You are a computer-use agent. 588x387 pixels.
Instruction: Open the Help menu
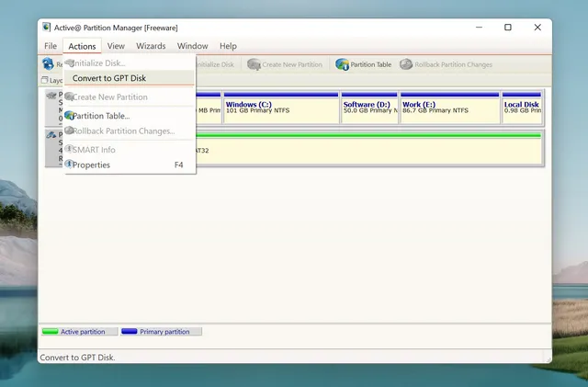[228, 46]
